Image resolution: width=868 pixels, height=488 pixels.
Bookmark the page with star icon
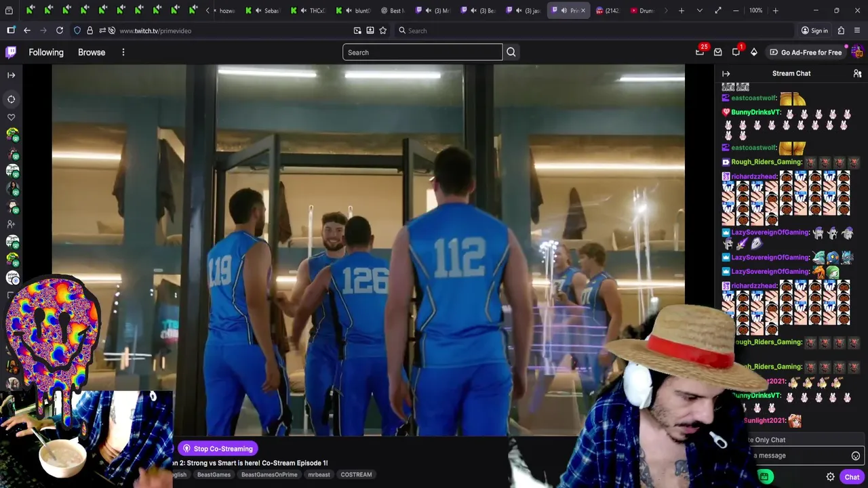point(383,30)
